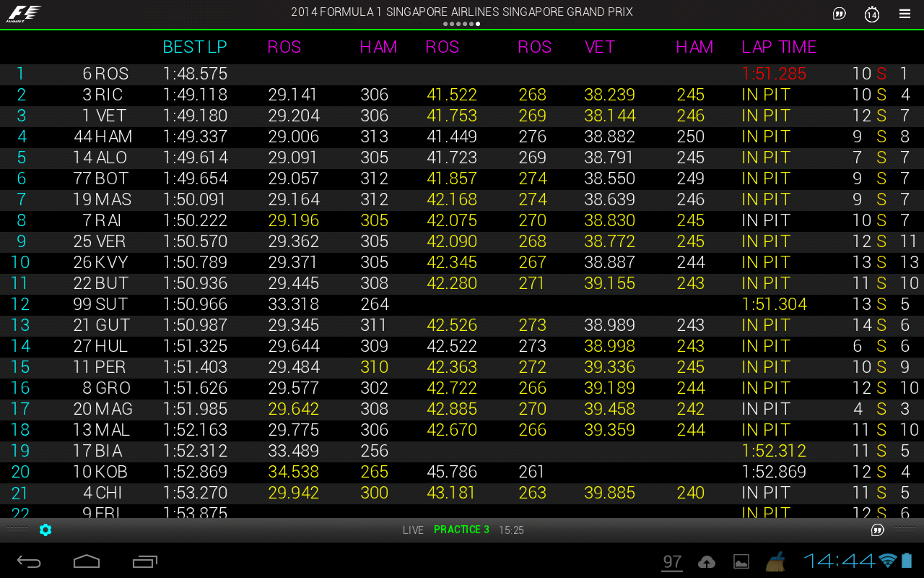Select driver row 6 ROS

tap(462, 74)
